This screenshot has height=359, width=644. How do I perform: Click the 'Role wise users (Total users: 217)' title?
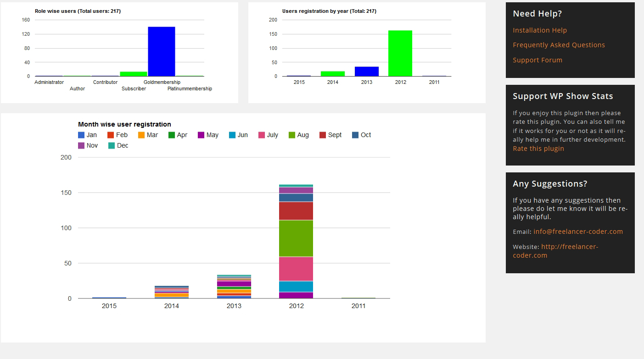tap(78, 11)
